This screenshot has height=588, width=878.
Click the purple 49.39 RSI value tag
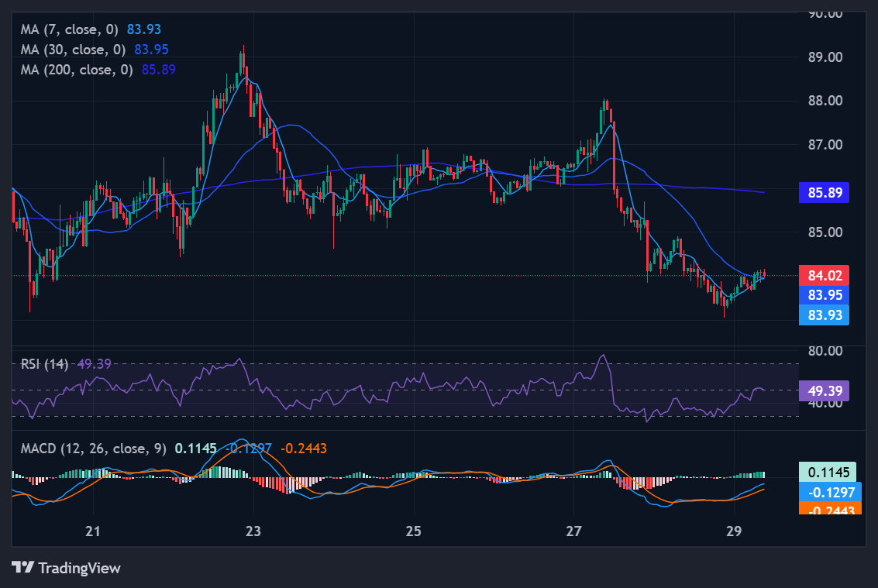(824, 390)
